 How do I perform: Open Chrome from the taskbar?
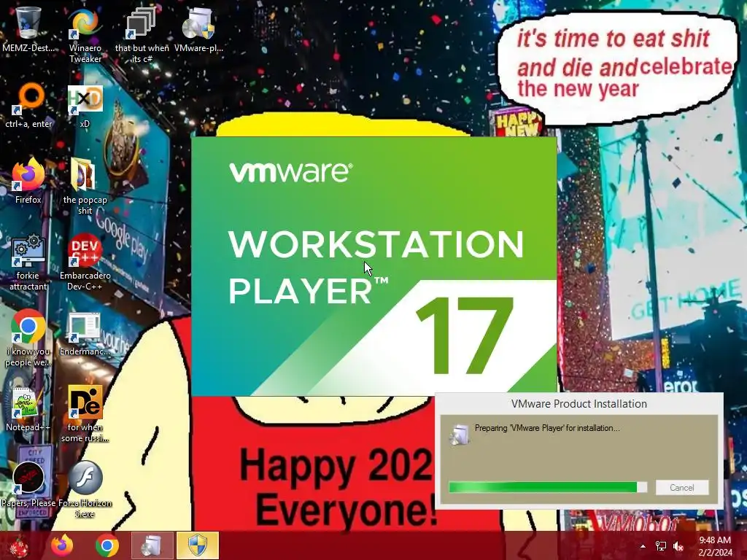(x=107, y=545)
